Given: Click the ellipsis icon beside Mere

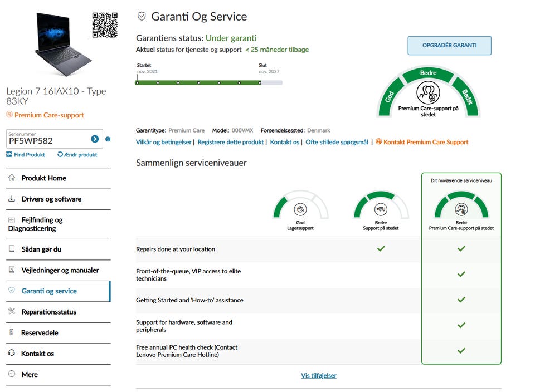Looking at the screenshot, I should point(12,374).
